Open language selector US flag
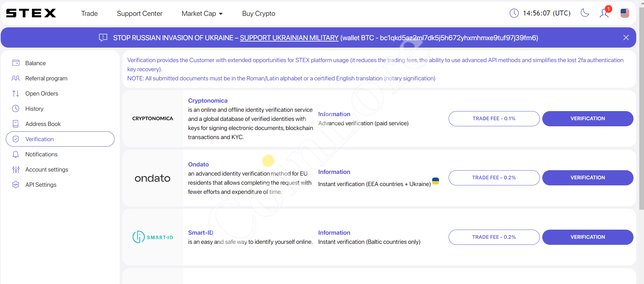This screenshot has width=644, height=284. [625, 13]
